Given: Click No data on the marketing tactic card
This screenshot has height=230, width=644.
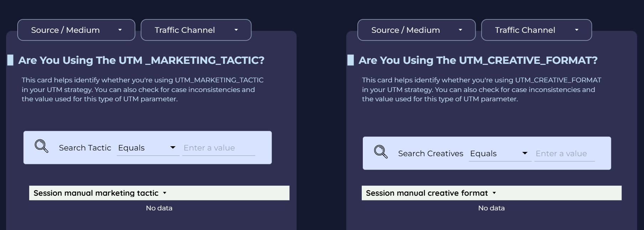Looking at the screenshot, I should [x=159, y=208].
